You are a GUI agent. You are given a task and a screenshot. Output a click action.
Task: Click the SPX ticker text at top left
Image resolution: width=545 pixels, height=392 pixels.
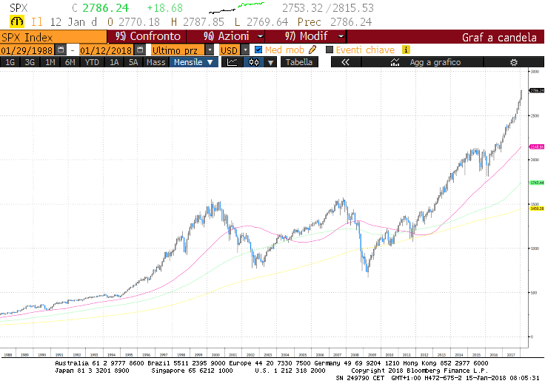pos(19,7)
